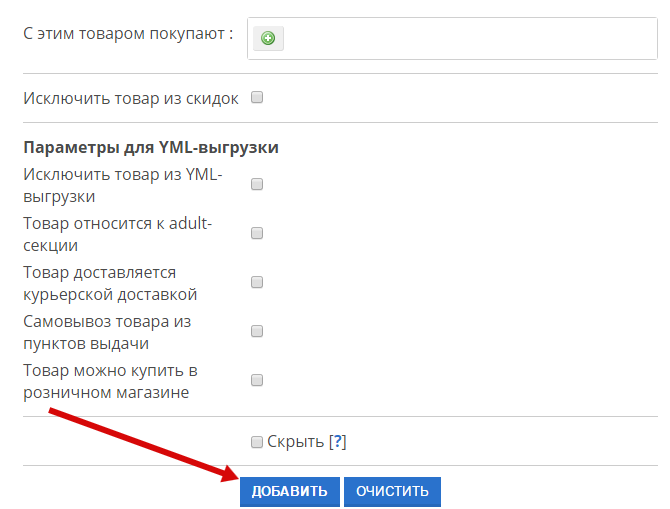Click the 'Исключить товар из скидок' label text
670x509 pixels.
pos(131,99)
